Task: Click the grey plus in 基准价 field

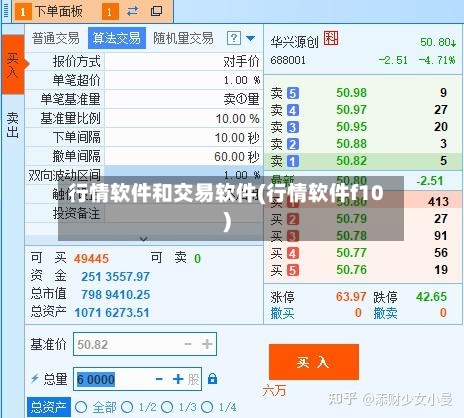Action: click(207, 344)
